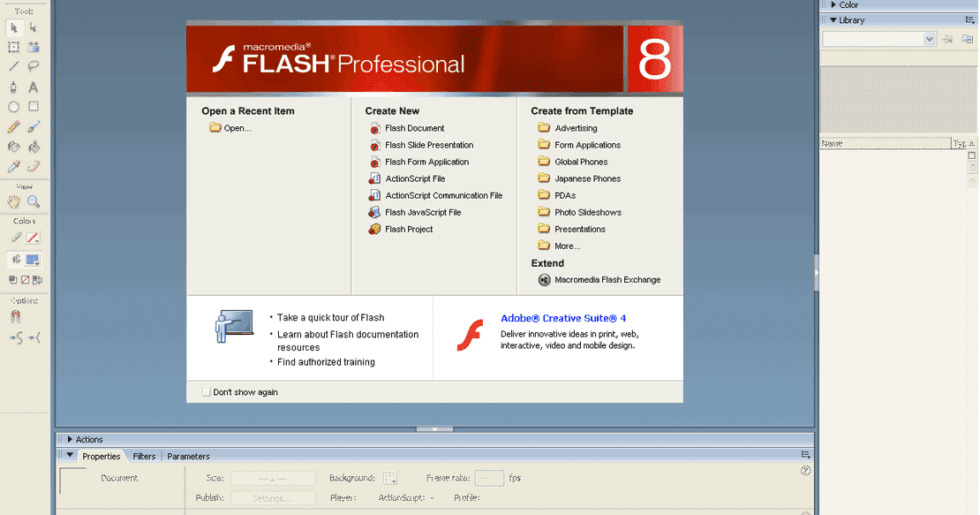Select the Eraser tool
Screen dimensions: 980x515
[34, 166]
